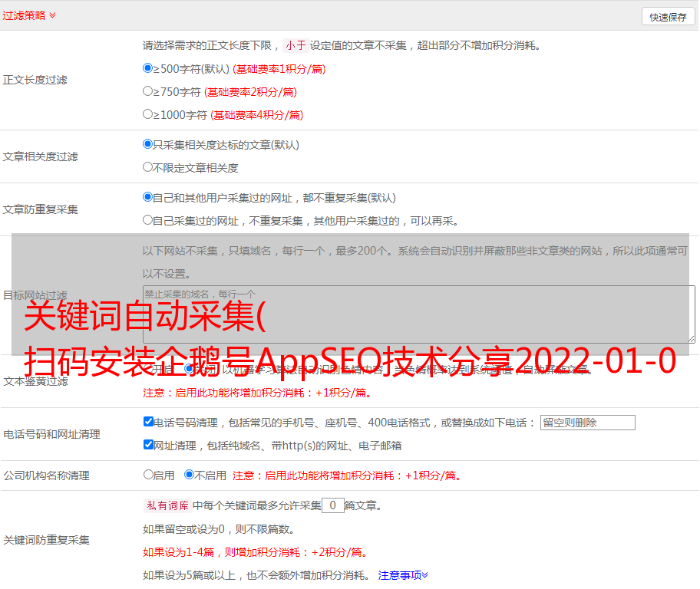Viewport: 700px width, 589px height.
Task: Select 只采集相关度达标的文章 option
Action: click(x=147, y=144)
